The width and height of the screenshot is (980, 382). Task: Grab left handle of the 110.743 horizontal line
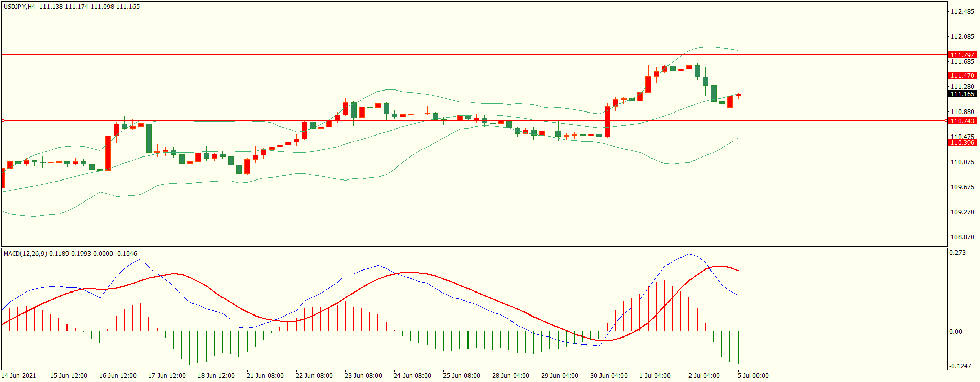click(3, 121)
